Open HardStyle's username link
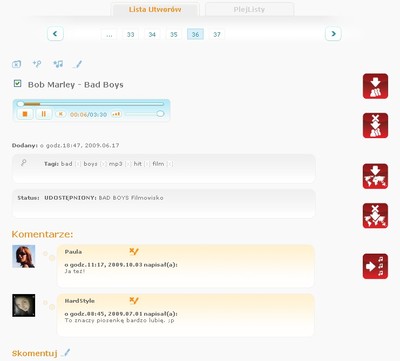The width and height of the screenshot is (400, 361). [80, 301]
